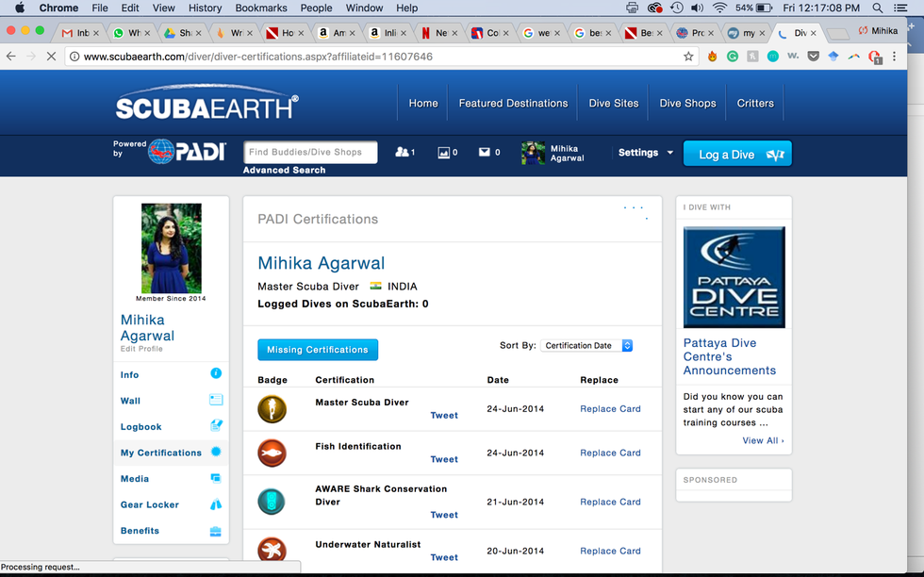Click the Pattaya Dive Centre logo thumbnail
This screenshot has height=577, width=924.
[734, 277]
